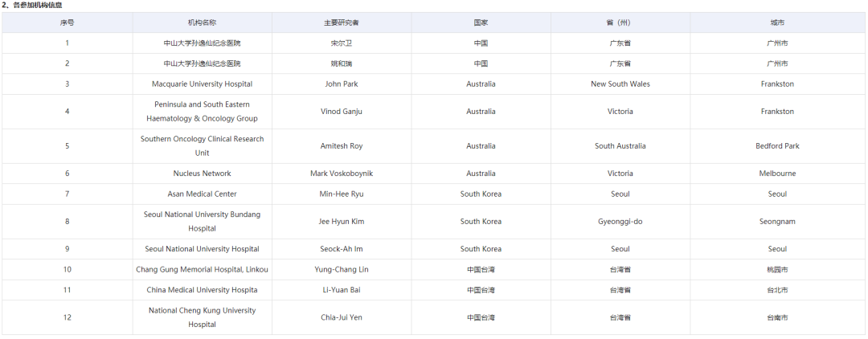Select the Asan Medical Center cell
The height and width of the screenshot is (339, 868).
(x=202, y=194)
